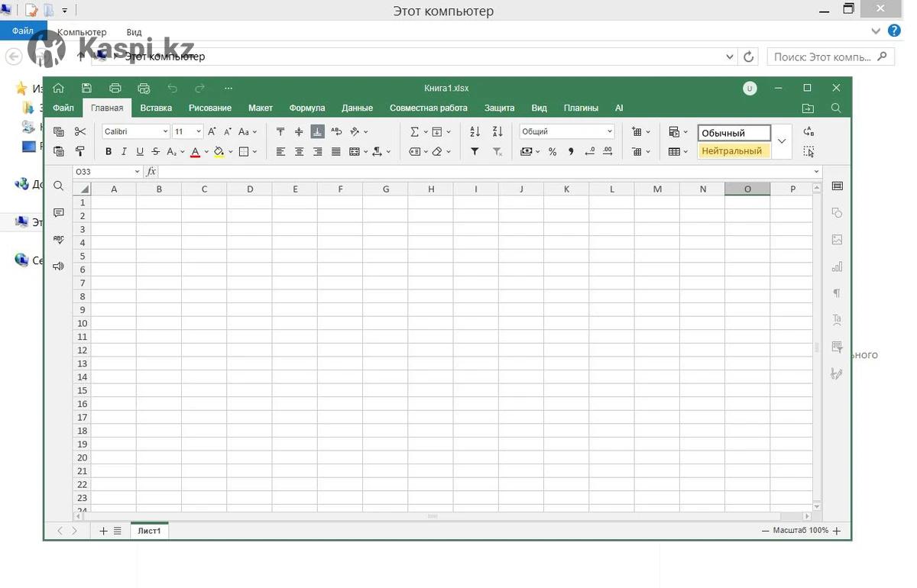The height and width of the screenshot is (588, 917).
Task: Click the Copy style paintbrush icon
Action: (x=80, y=152)
